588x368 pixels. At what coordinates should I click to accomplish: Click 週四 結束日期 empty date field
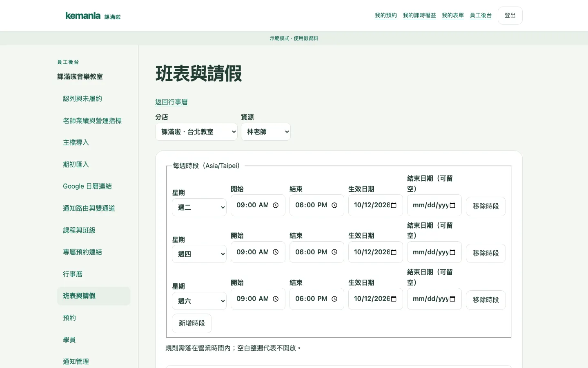434,252
